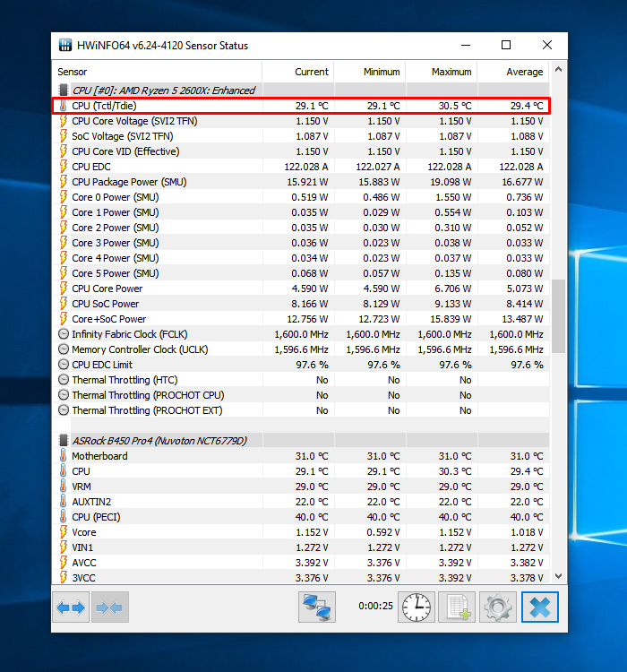Open the remote network monitoring icon

point(316,607)
